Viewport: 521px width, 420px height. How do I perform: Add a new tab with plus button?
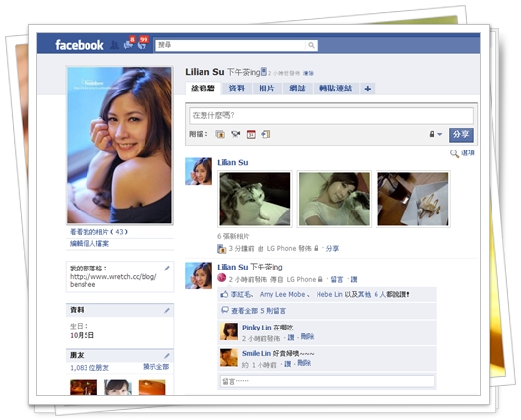point(368,89)
